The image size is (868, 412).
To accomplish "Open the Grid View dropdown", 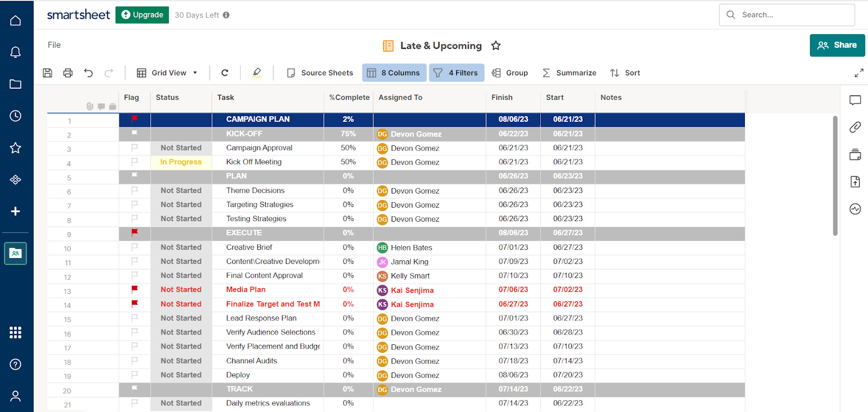I will (167, 73).
